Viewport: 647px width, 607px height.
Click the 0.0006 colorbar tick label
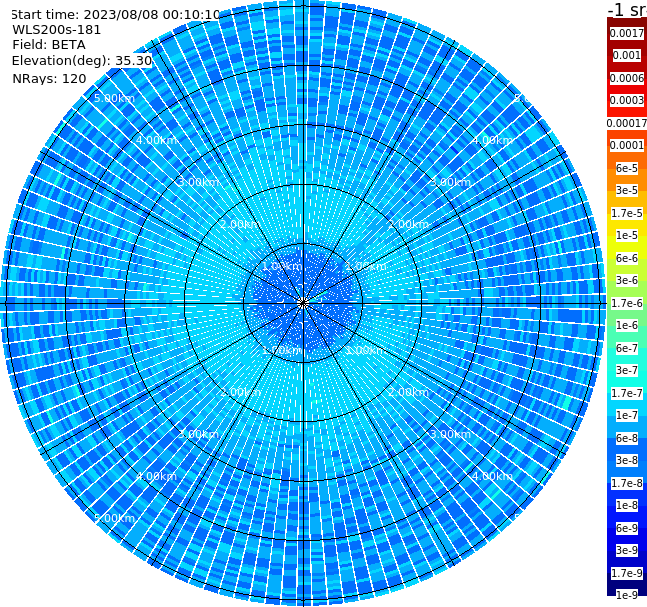[x=626, y=78]
